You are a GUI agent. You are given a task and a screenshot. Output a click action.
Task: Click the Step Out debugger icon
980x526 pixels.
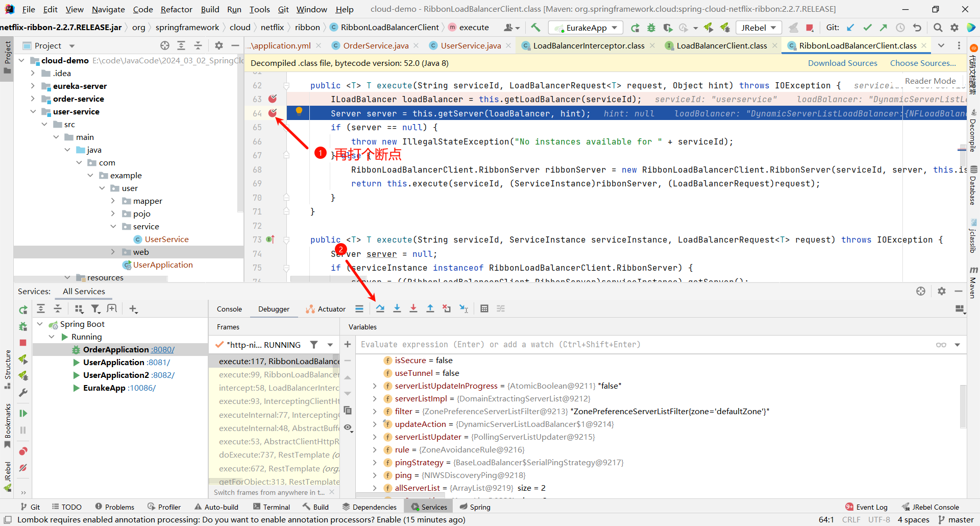point(430,308)
